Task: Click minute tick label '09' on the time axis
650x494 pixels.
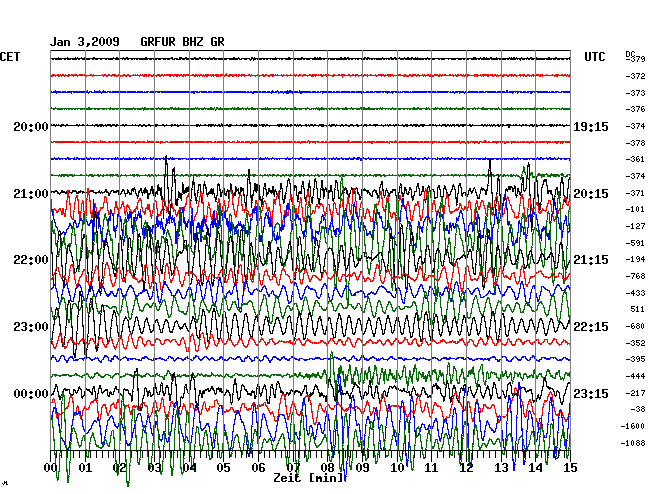Action: click(x=362, y=468)
